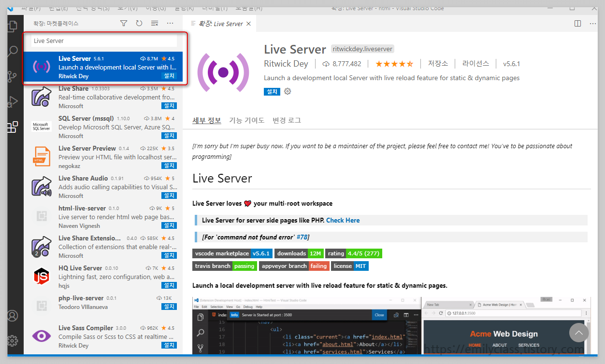Click the Live Server Preview HTML icon
Screen dimensions: 605x364
tap(42, 157)
